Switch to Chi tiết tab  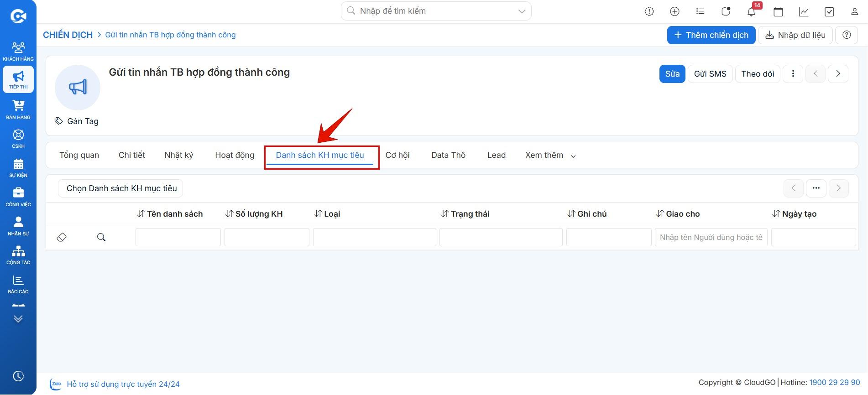point(132,155)
